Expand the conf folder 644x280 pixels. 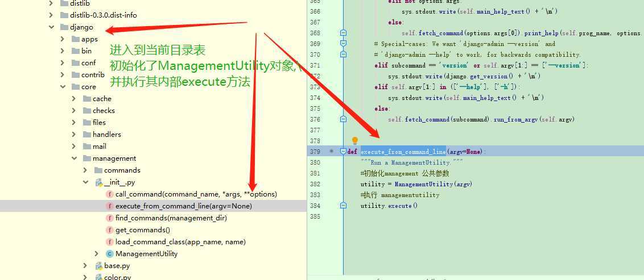(x=63, y=62)
